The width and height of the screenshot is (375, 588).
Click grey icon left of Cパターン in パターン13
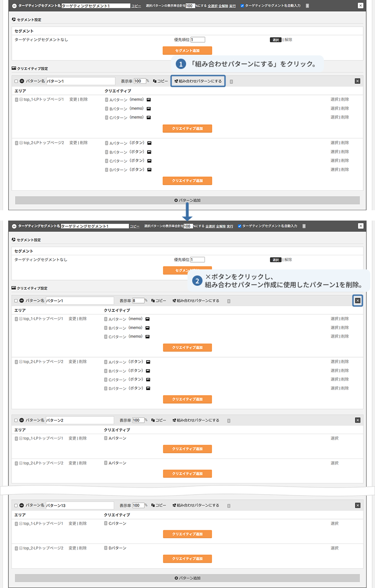coord(106,524)
